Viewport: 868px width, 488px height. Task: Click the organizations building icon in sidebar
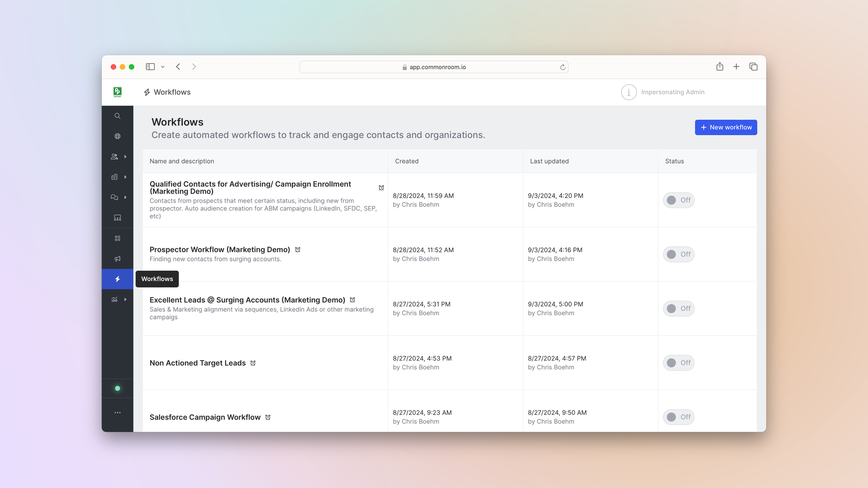tap(114, 177)
